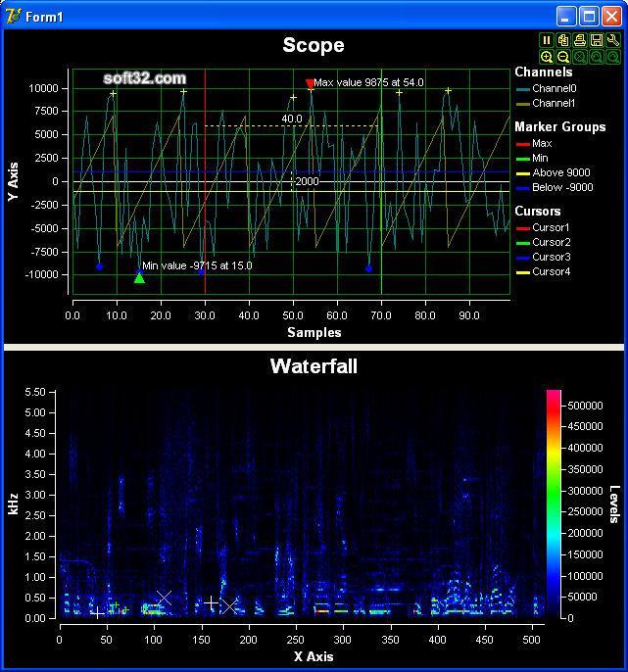Screen dimensions: 628x672
Task: Click the kHz axis label of waterfall
Action: tap(14, 504)
